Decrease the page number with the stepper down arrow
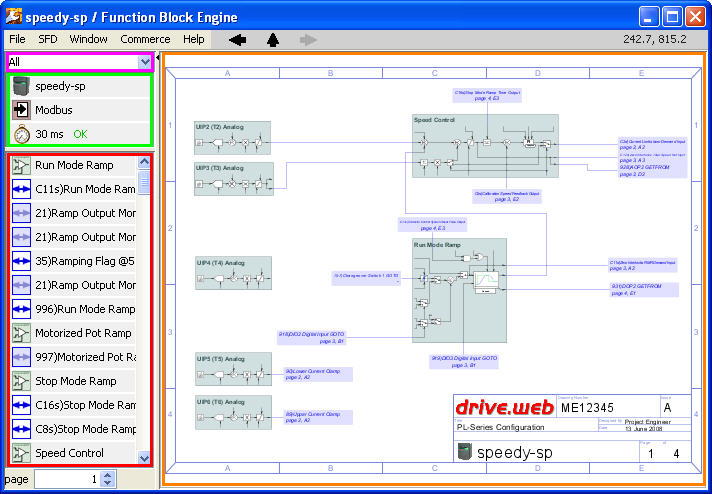712x494 pixels. pyautogui.click(x=108, y=483)
